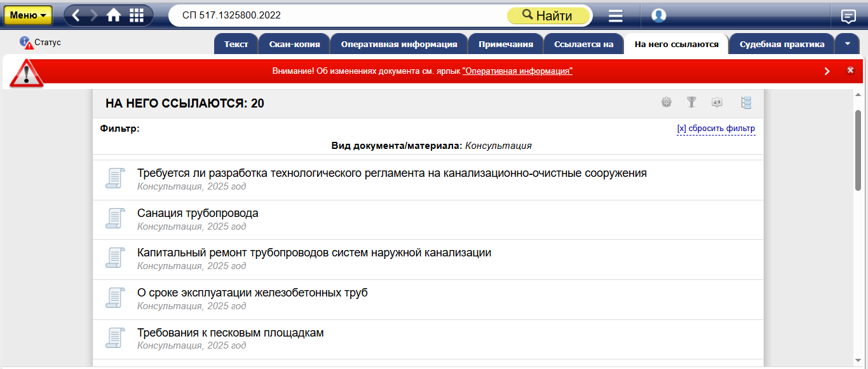Click the scrollbar up arrow
The height and width of the screenshot is (369, 868).
pos(858,94)
